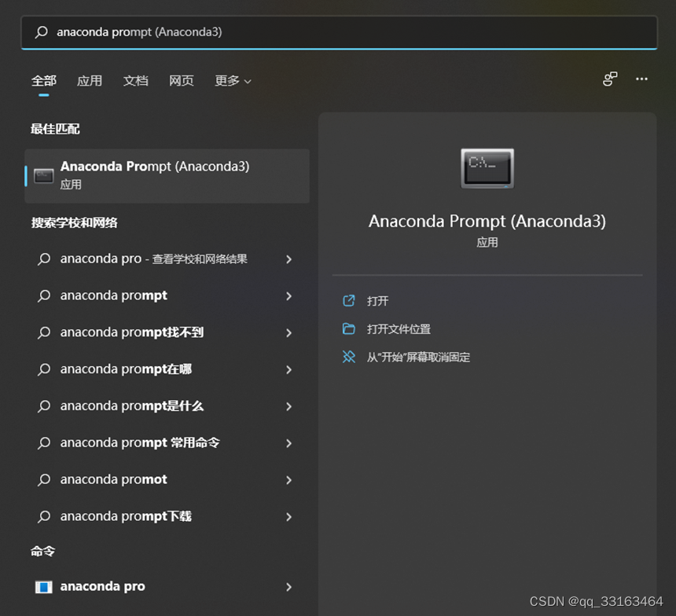
Task: Click search icon beside 'anaconda prompt找不到'
Action: [44, 333]
